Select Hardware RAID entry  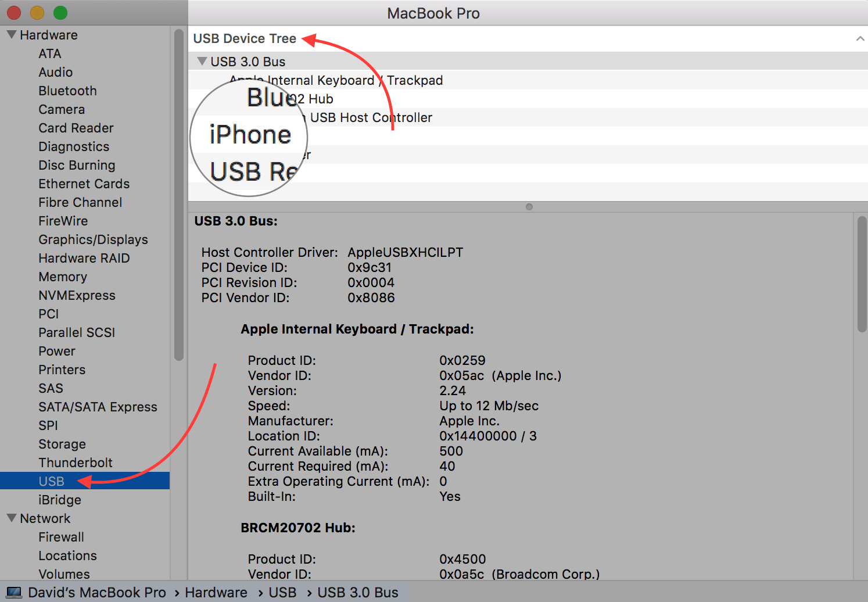point(84,258)
